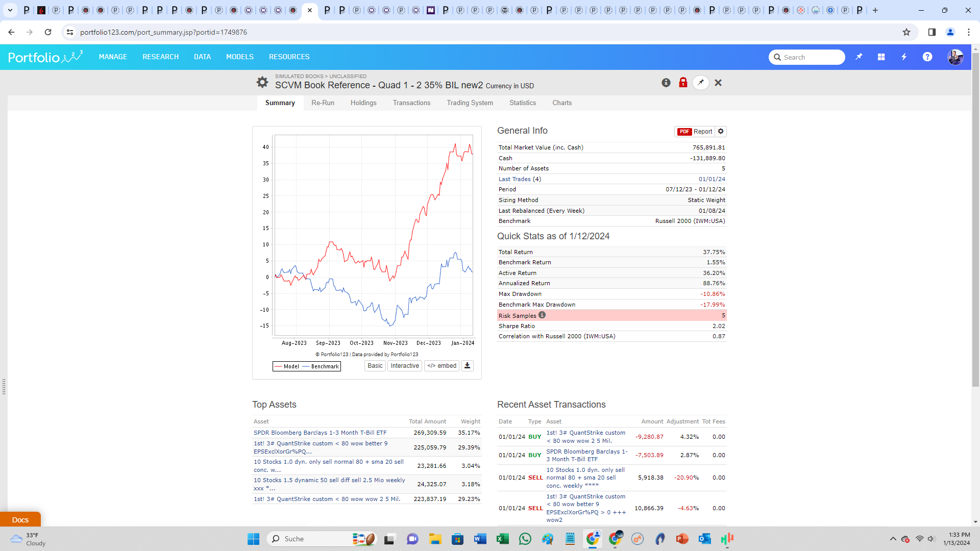Switch to the Holdings tab
Viewport: 980px width, 551px height.
tap(363, 103)
